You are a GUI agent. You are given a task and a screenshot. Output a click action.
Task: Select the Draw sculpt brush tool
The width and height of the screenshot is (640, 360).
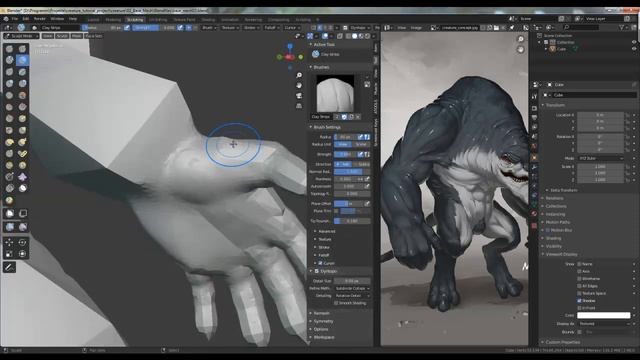(x=9, y=49)
